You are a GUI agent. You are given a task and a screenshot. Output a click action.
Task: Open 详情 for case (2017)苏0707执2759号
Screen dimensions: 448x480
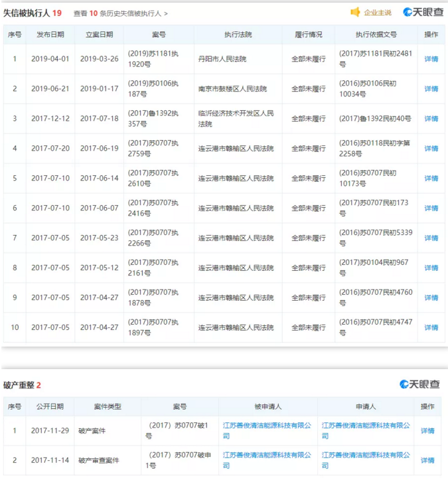(x=431, y=149)
